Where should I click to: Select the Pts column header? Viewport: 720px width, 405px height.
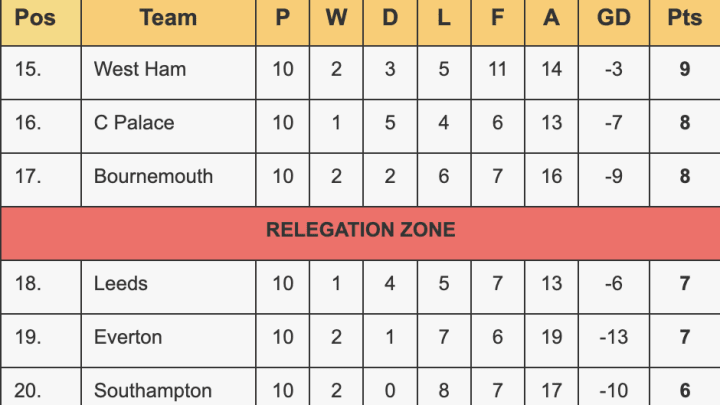[685, 18]
